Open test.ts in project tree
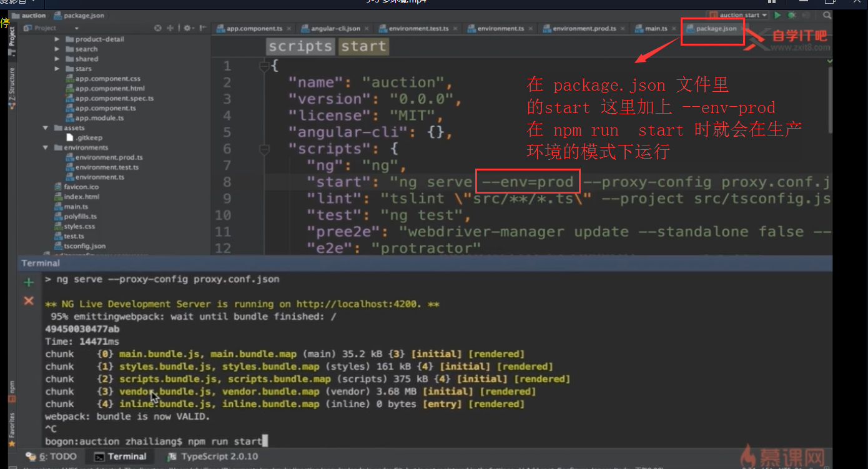Viewport: 868px width, 469px height. click(69, 237)
